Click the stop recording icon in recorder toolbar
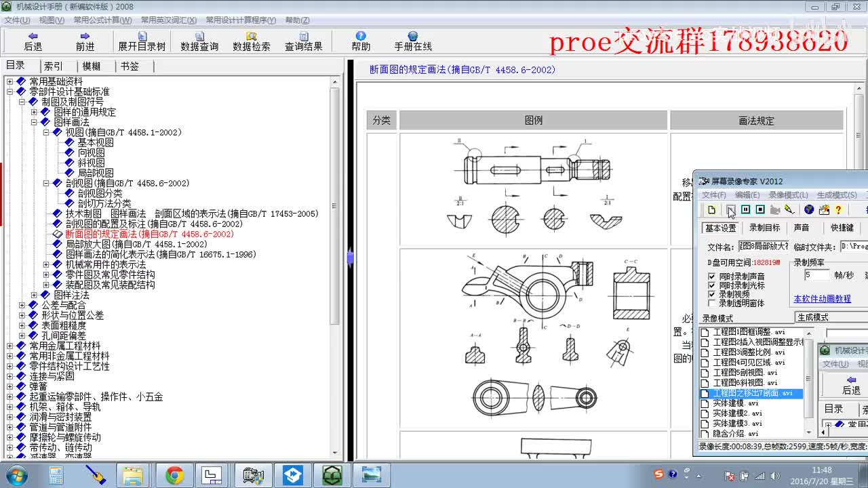Screen dimensions: 868x488 click(760, 210)
